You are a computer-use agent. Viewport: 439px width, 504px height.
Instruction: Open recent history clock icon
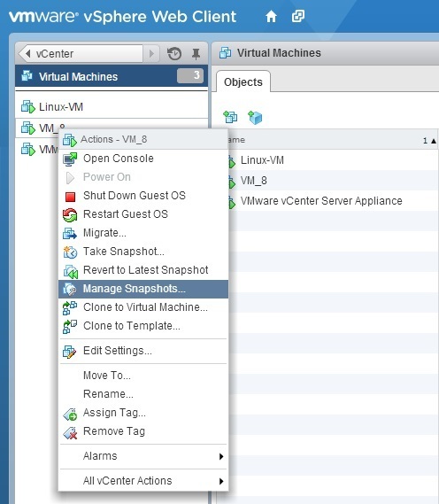(x=174, y=53)
